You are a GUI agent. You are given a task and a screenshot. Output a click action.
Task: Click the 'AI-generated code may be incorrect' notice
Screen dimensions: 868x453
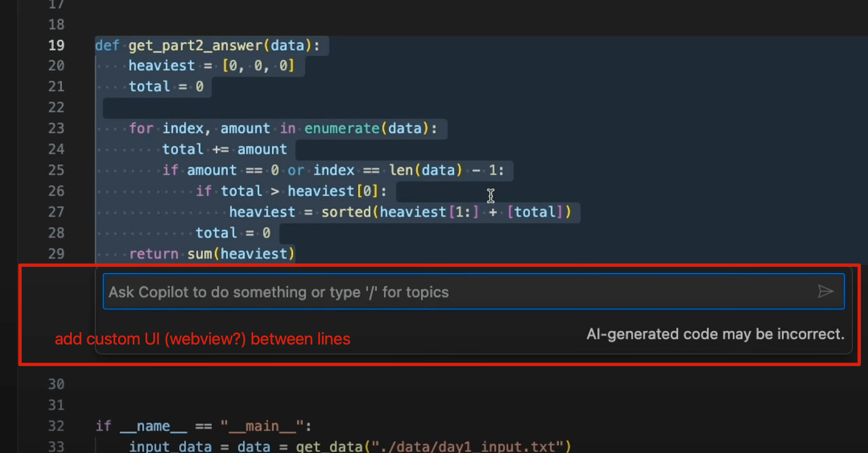pyautogui.click(x=715, y=334)
